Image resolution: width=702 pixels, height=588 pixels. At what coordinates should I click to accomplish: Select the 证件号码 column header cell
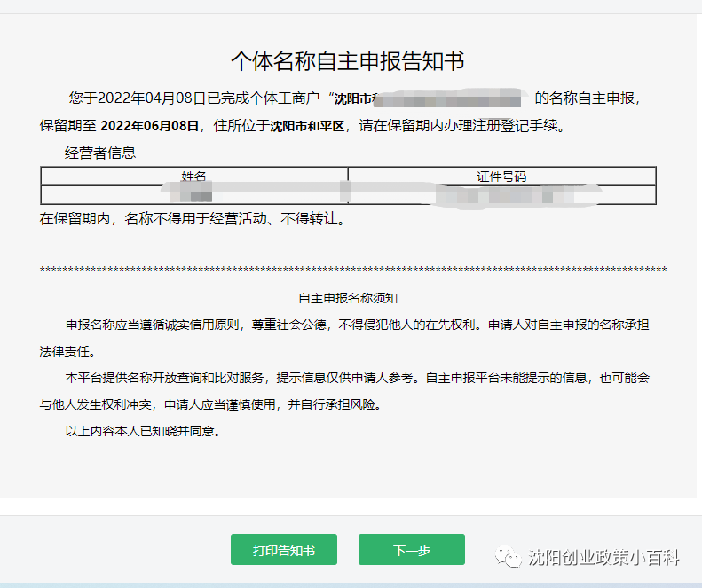tap(502, 176)
